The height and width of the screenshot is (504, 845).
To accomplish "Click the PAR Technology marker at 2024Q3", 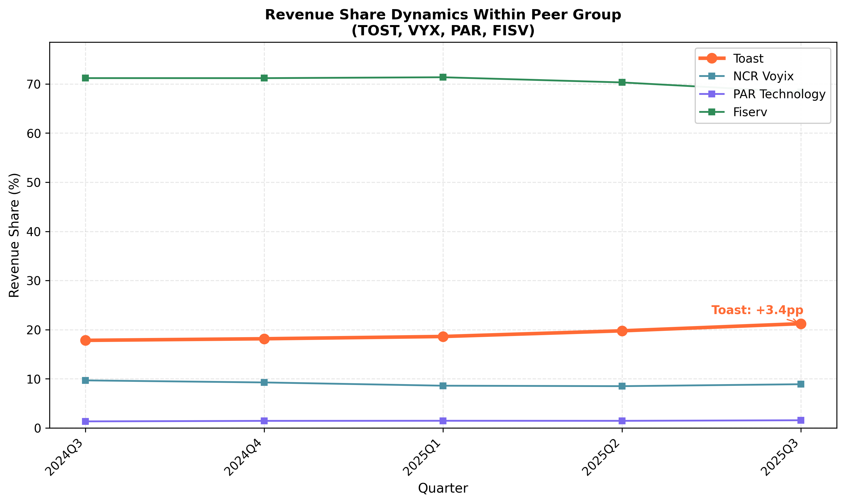I will [85, 421].
